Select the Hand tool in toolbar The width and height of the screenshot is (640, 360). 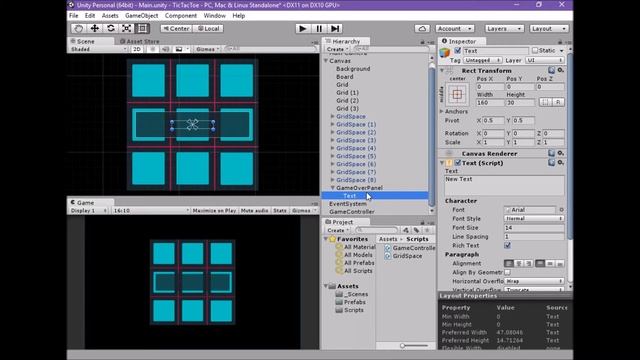tap(78, 29)
